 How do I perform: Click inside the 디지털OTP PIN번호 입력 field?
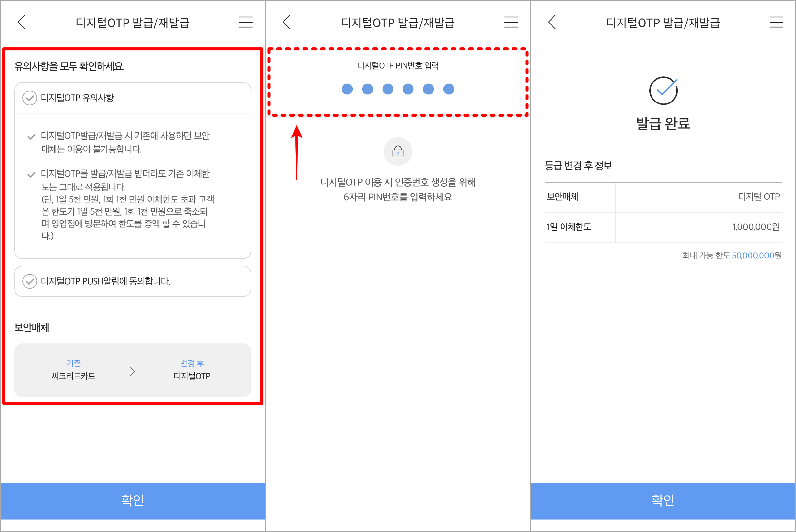(x=398, y=79)
